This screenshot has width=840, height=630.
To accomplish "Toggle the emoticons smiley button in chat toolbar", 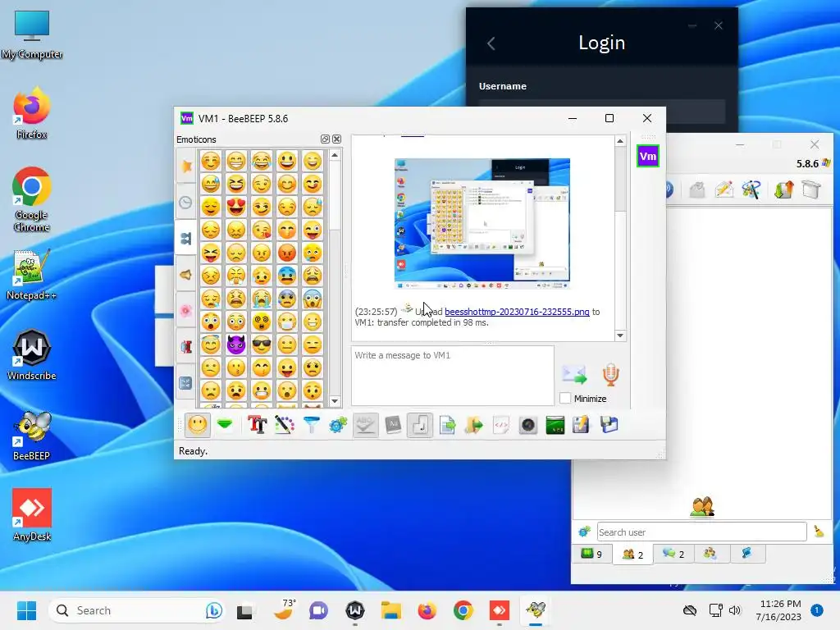I will [197, 426].
